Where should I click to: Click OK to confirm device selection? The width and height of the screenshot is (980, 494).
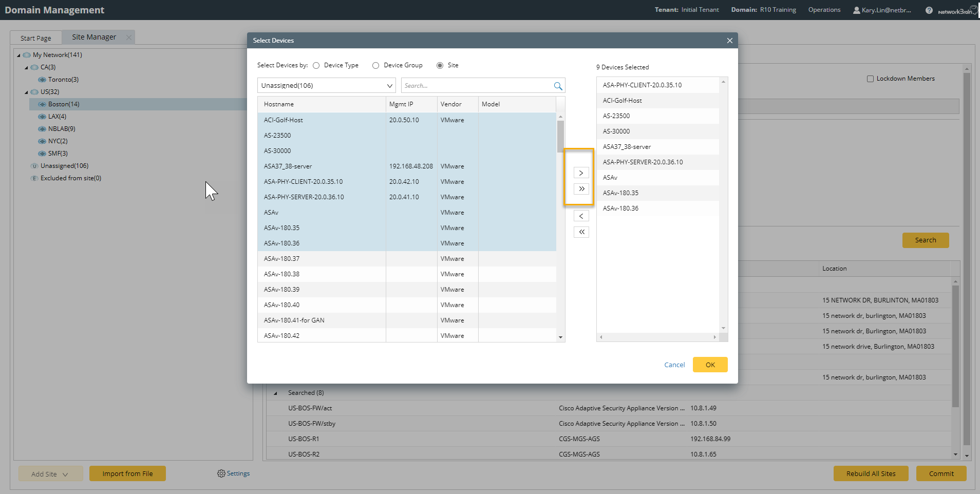point(710,365)
